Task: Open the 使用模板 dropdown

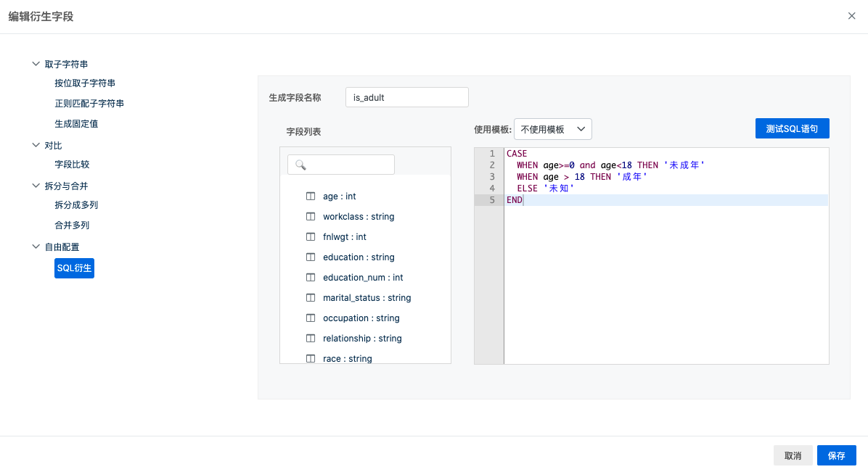Action: (552, 129)
